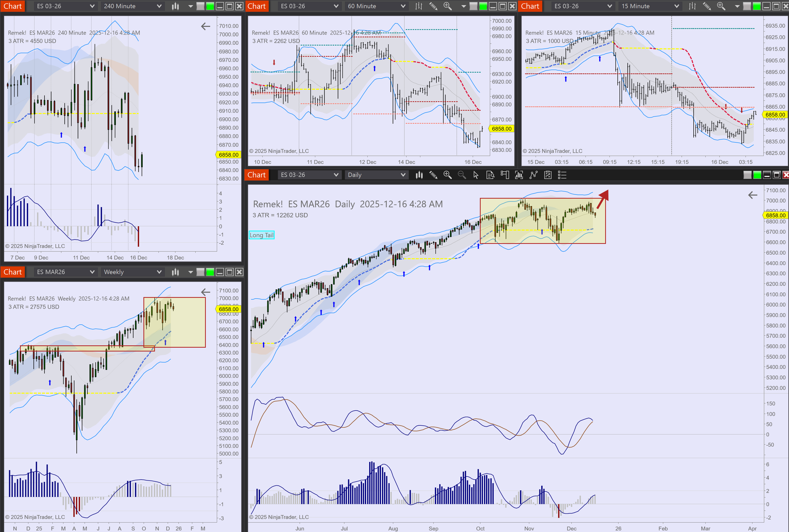Toggle gray interval link on 240 Minute chart
The image size is (789, 532).
(200, 6)
